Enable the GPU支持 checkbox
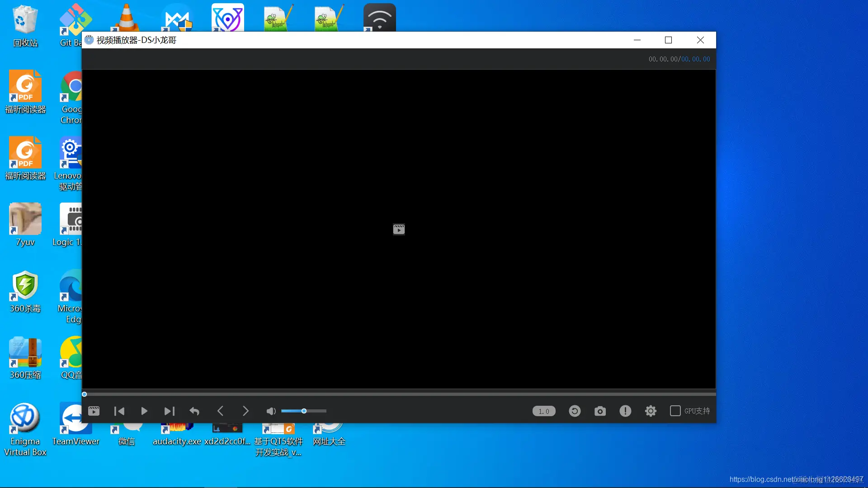 pos(675,411)
